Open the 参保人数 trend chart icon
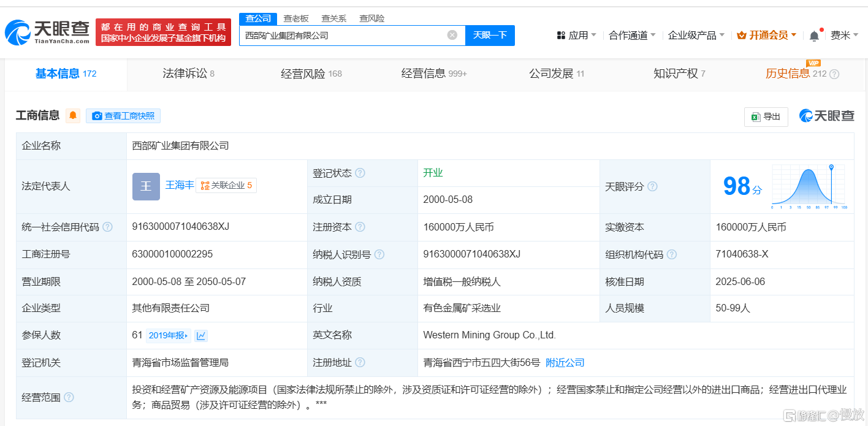868x426 pixels. click(201, 335)
